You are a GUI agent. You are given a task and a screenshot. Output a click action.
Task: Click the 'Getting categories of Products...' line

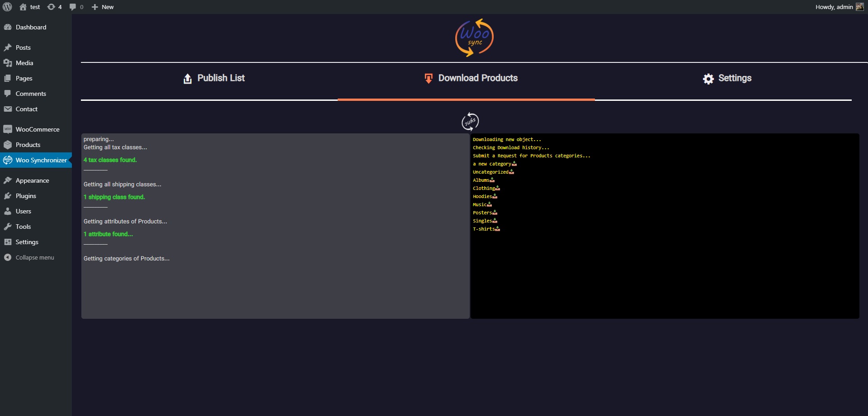(x=127, y=259)
